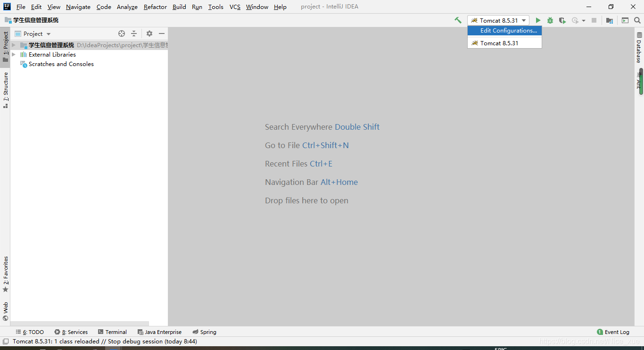Click the IntelliJ IDEA logo icon

click(7, 7)
